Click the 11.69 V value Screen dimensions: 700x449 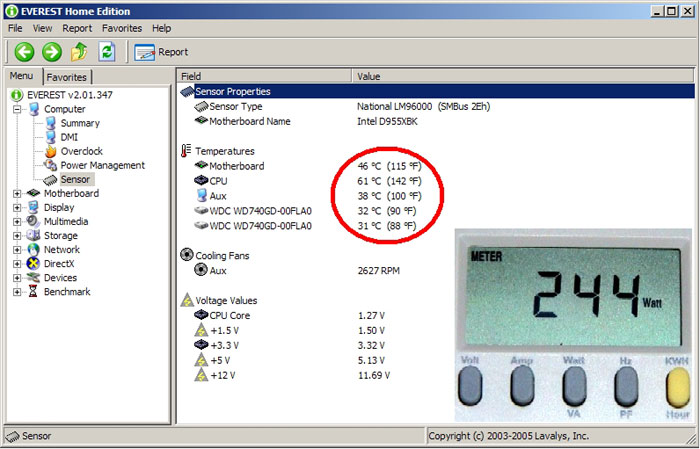pos(374,375)
